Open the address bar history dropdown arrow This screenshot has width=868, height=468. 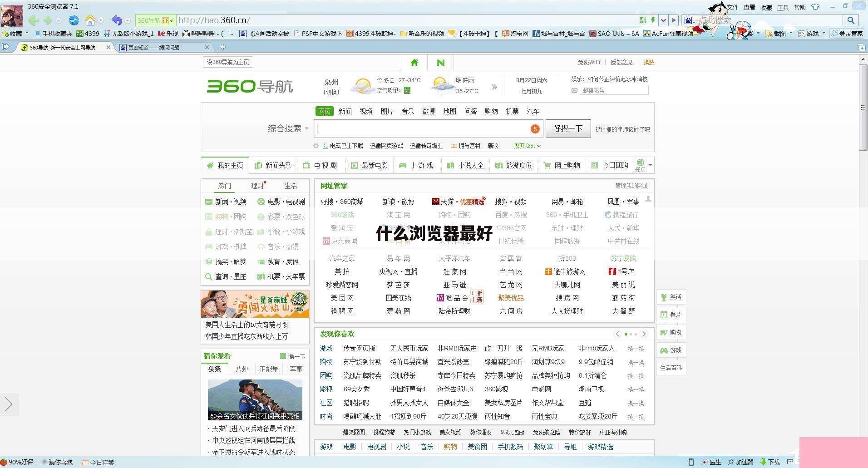click(663, 20)
